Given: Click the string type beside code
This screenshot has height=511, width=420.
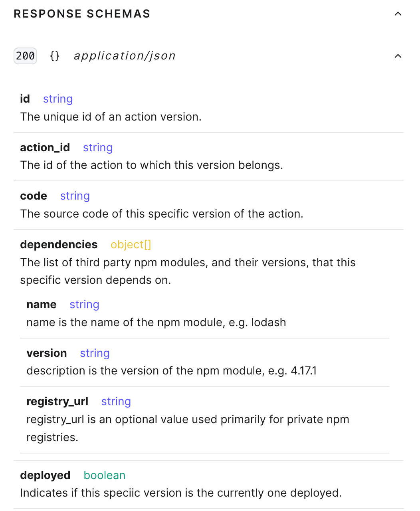Looking at the screenshot, I should point(75,196).
